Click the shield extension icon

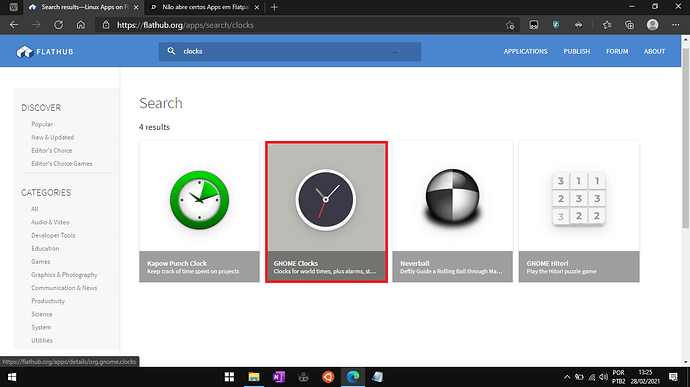tap(556, 25)
